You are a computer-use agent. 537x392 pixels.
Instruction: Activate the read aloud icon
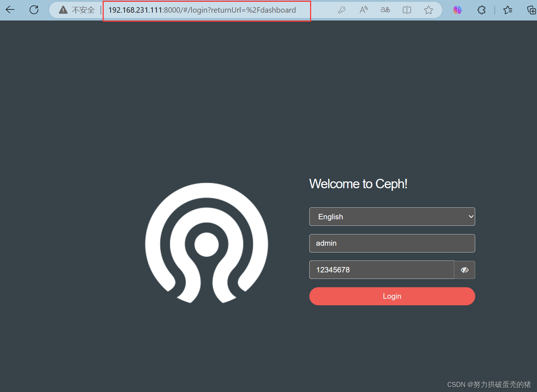tap(364, 10)
